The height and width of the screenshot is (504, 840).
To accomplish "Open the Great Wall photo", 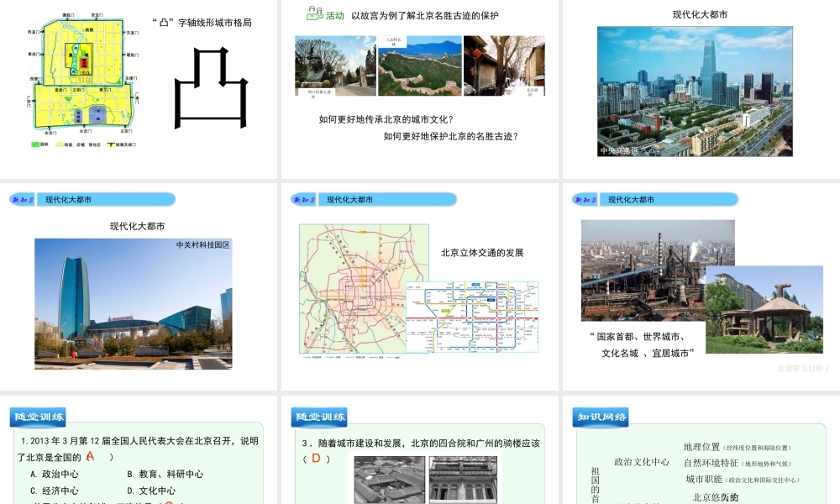I will pyautogui.click(x=419, y=66).
